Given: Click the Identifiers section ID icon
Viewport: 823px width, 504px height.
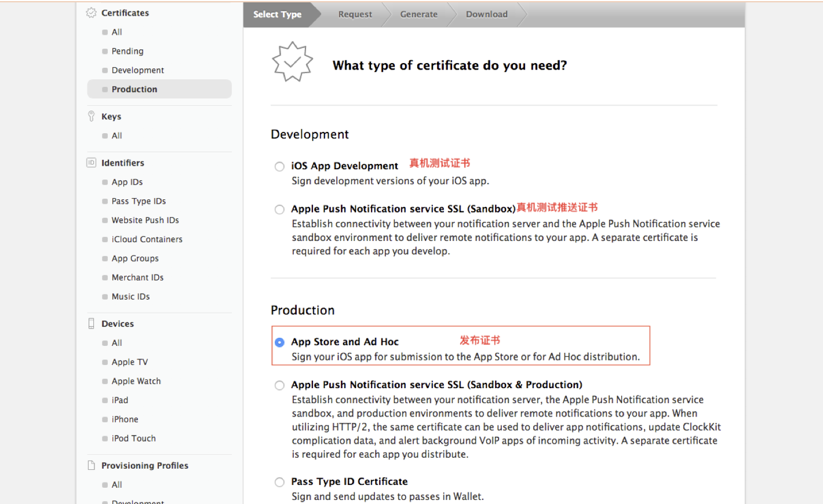Looking at the screenshot, I should click(x=91, y=163).
